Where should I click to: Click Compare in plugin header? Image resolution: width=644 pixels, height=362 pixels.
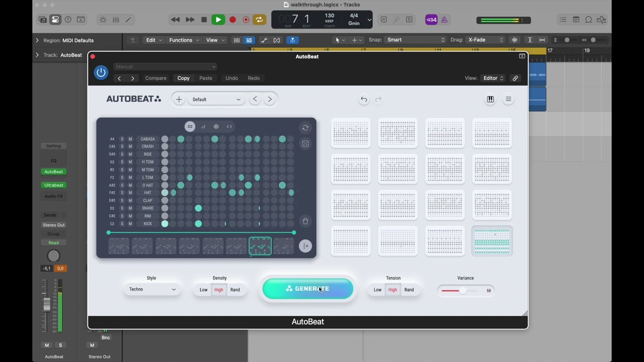(x=156, y=78)
